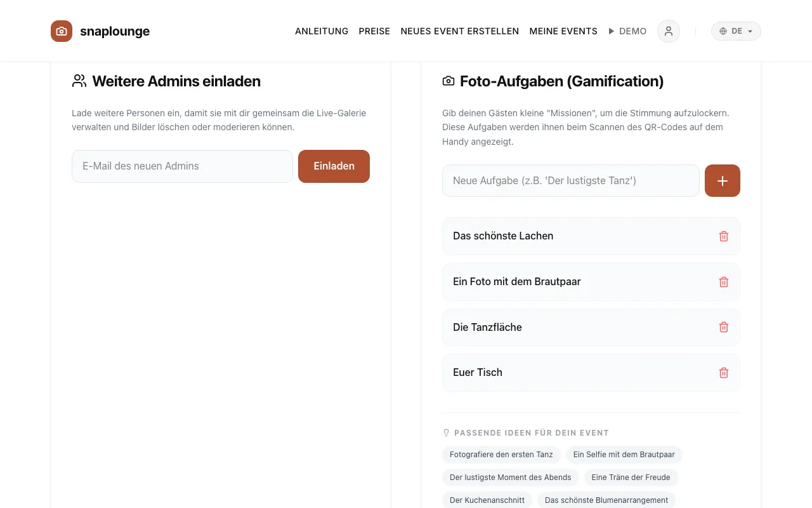Viewport: 812px width, 508px height.
Task: Delete the 'Euer Tisch' task
Action: 724,373
